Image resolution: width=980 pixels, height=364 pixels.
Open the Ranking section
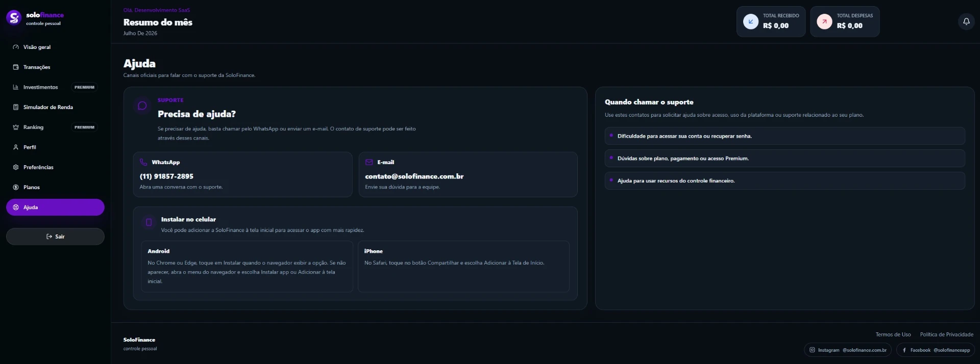point(55,127)
